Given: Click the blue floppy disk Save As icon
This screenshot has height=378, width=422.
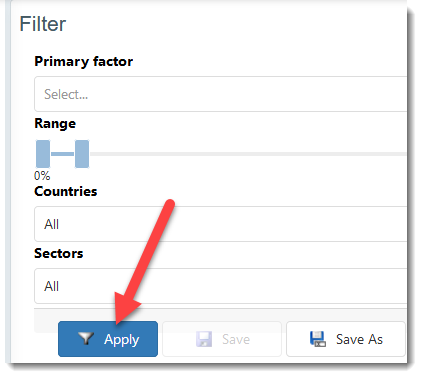Looking at the screenshot, I should point(317,339).
